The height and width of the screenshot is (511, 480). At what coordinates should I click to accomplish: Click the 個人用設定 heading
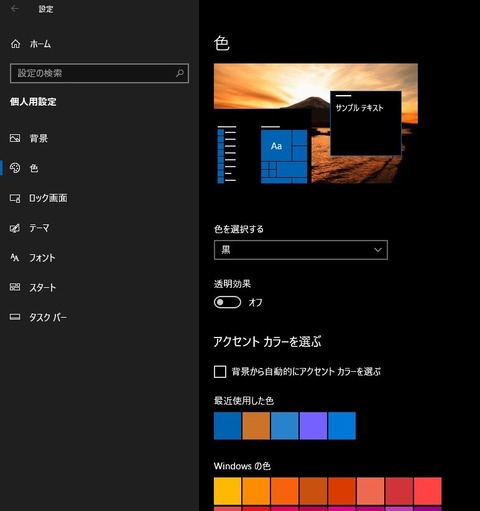[33, 102]
